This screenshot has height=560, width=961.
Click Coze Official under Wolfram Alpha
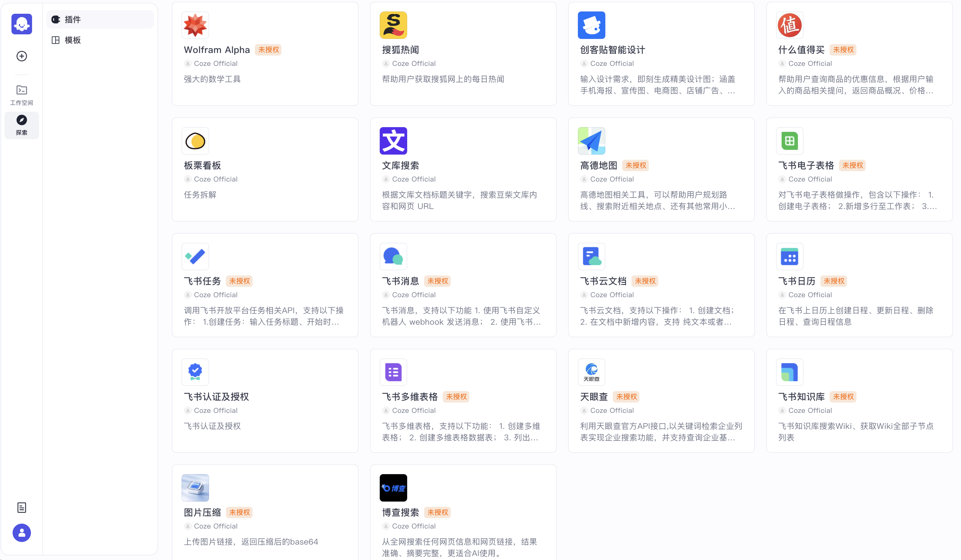pyautogui.click(x=215, y=64)
